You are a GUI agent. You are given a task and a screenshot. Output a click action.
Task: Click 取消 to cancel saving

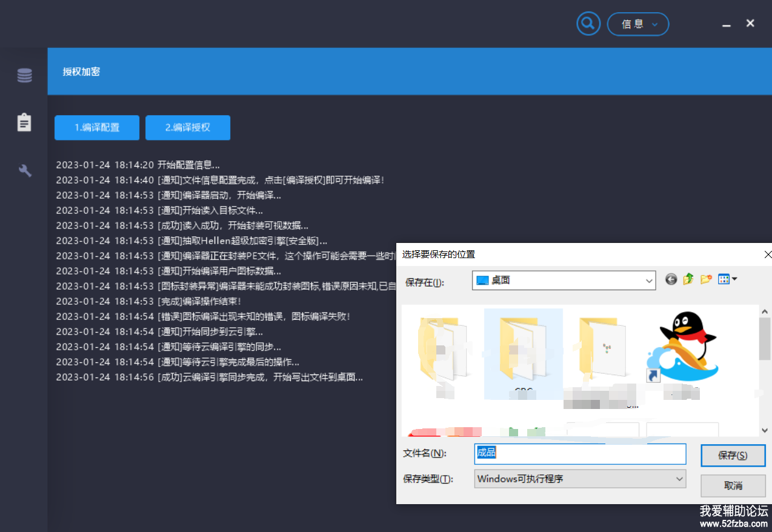733,485
